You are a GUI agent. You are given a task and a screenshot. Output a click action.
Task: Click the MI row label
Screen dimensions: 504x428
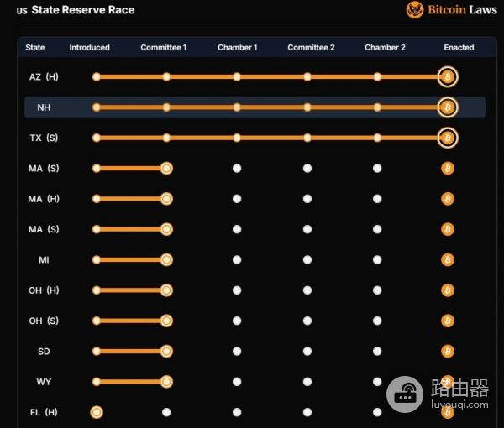point(44,260)
